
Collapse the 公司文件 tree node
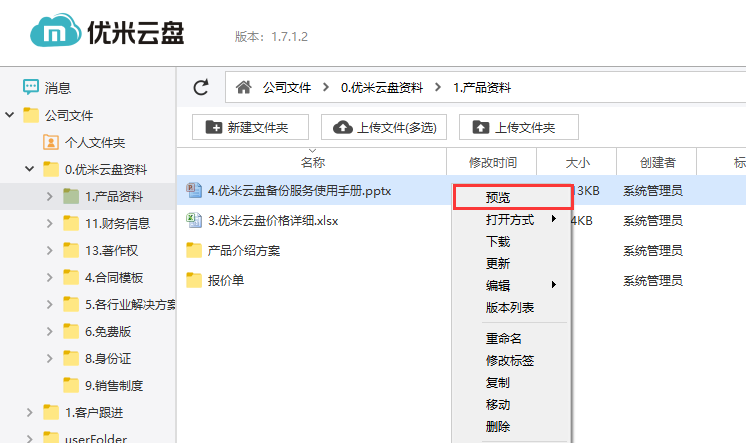(x=11, y=115)
